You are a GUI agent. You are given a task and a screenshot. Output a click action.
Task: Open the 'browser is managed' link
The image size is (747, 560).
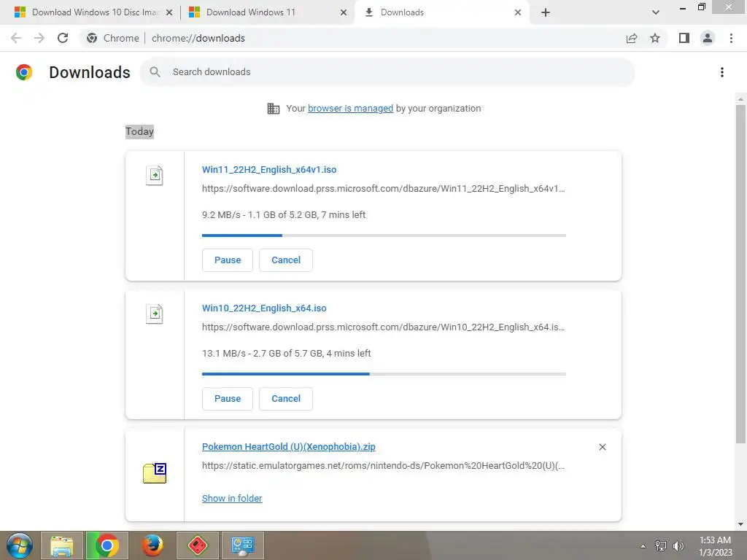click(351, 108)
